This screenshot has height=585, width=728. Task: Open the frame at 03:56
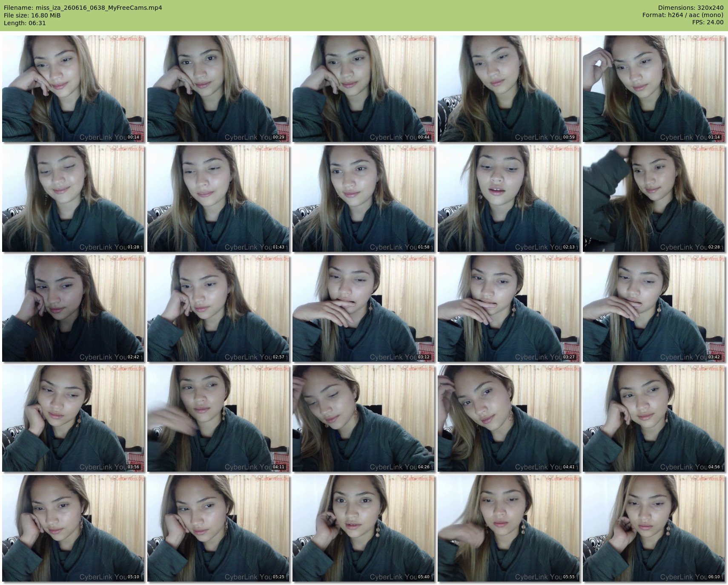pyautogui.click(x=73, y=418)
